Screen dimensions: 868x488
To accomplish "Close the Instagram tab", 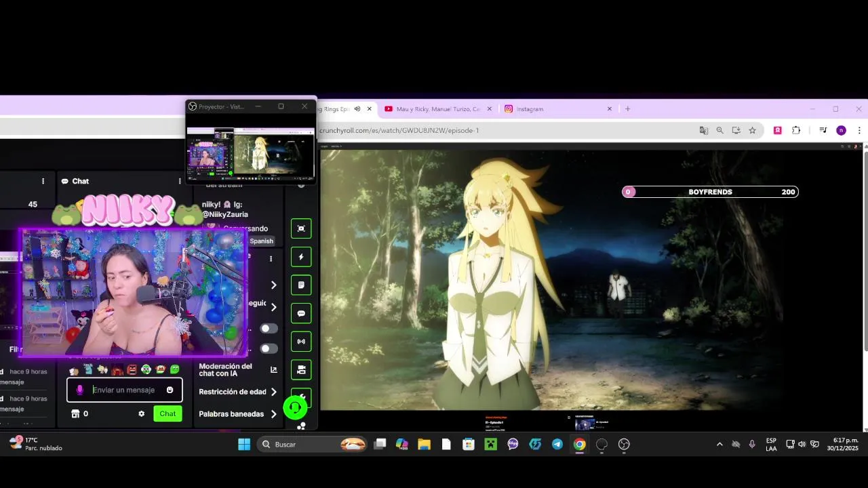I will point(609,108).
